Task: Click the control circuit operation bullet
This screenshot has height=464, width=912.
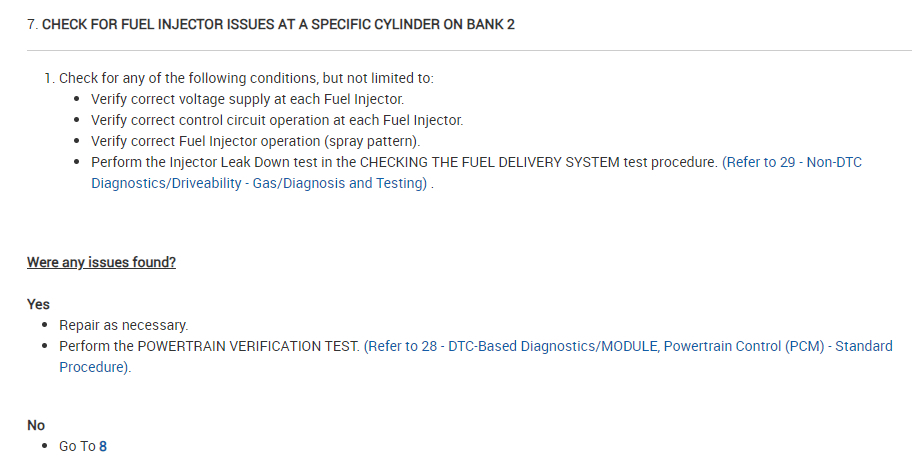Action: point(276,120)
